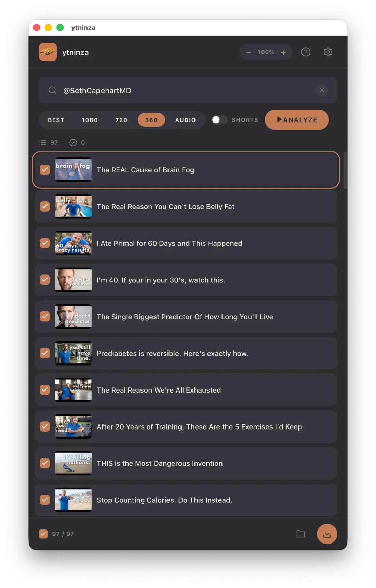Open the it's killing millions thumbnail
Image resolution: width=376 pixels, height=588 pixels.
coord(73,463)
